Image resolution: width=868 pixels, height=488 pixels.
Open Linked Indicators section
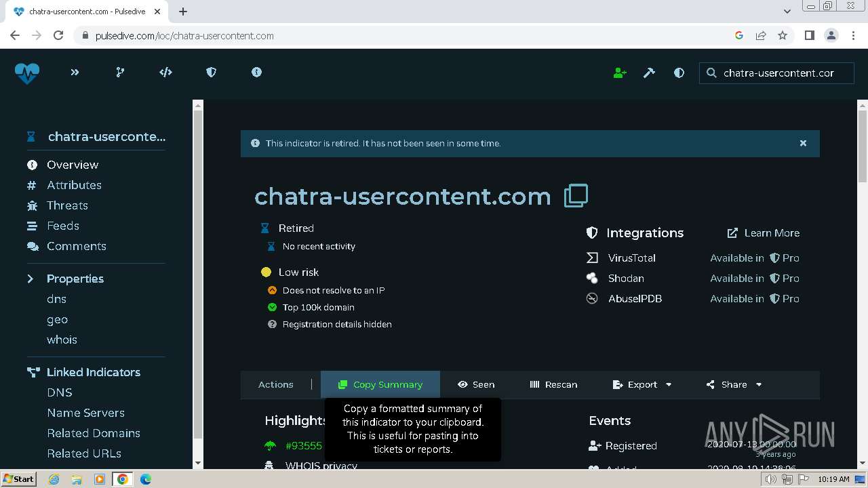tap(93, 372)
